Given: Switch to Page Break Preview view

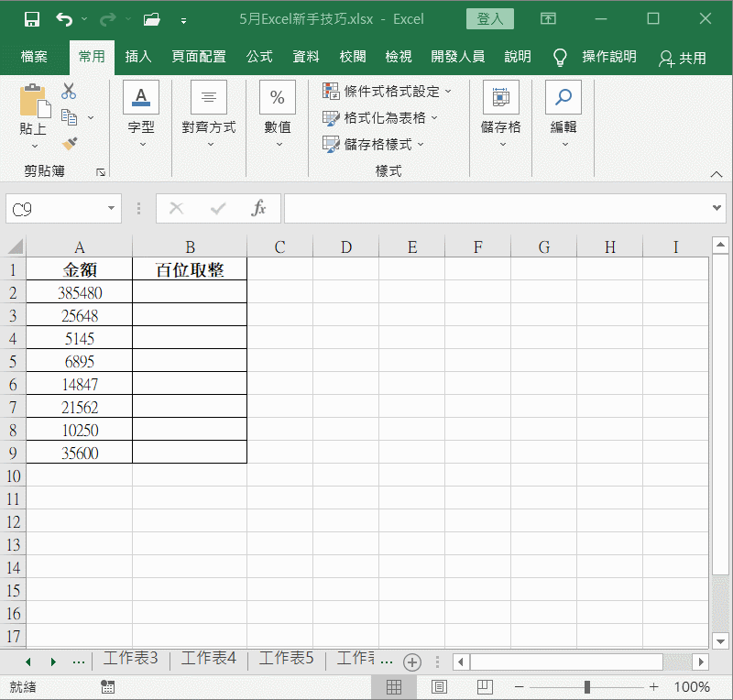Looking at the screenshot, I should [485, 687].
